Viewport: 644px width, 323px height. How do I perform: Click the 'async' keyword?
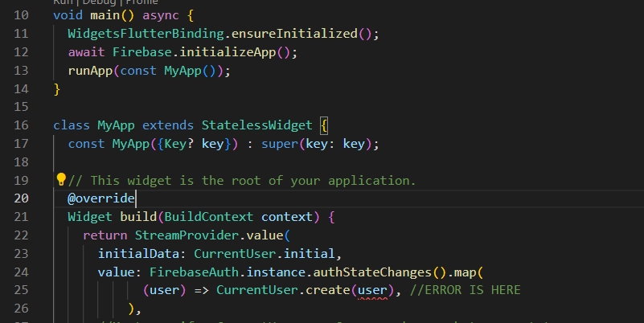click(x=161, y=15)
